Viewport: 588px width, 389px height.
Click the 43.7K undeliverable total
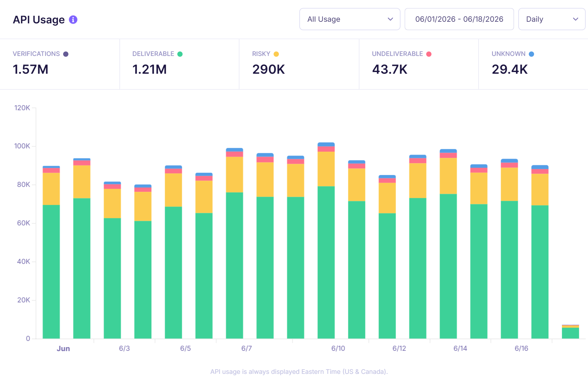pos(390,69)
